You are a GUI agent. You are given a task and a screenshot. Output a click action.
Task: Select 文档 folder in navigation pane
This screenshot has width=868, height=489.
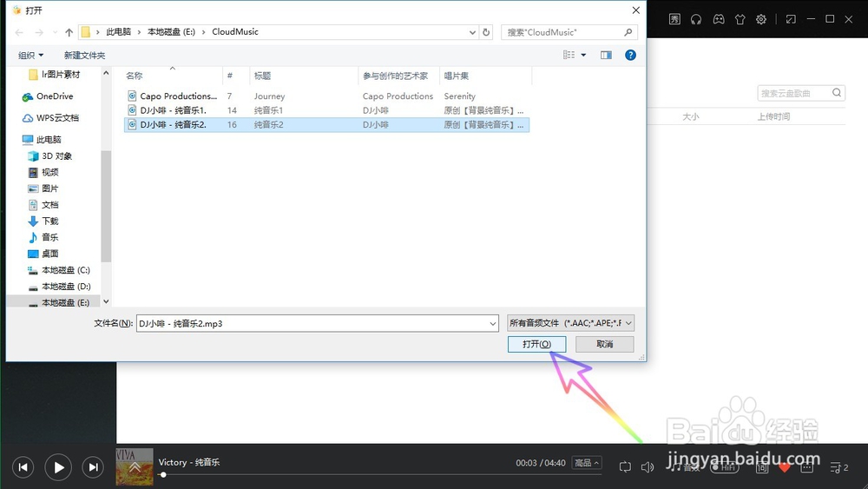(43, 205)
